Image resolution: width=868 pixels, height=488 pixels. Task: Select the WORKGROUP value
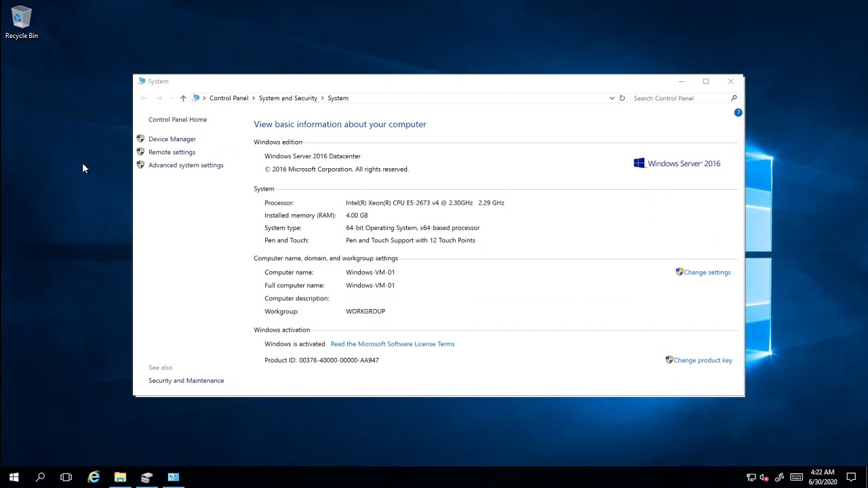click(366, 312)
